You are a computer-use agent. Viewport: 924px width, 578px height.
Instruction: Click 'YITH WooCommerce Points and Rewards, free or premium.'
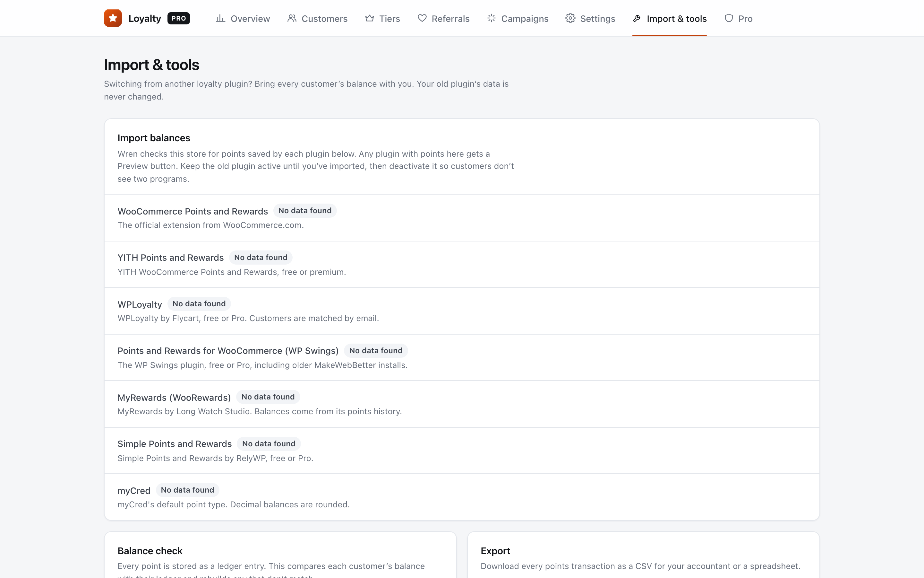(x=232, y=272)
